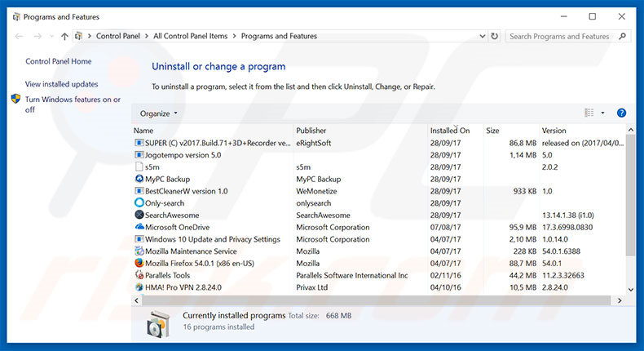Click the vertical scrollbar up arrow
Screen dimensions: 644x351
(x=631, y=130)
